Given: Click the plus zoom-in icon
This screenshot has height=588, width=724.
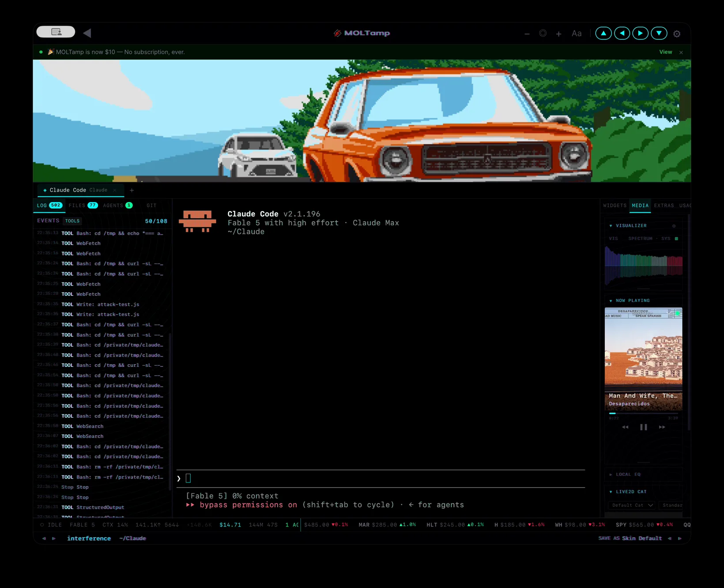Looking at the screenshot, I should pos(558,34).
